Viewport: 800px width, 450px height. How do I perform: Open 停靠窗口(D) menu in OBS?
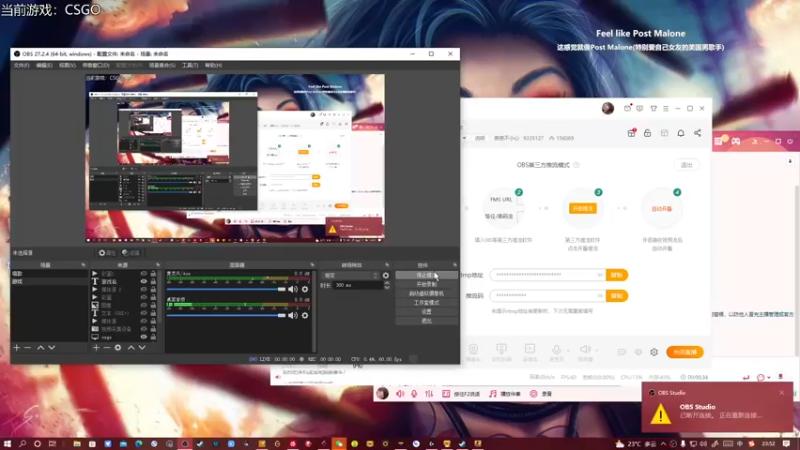[x=96, y=65]
